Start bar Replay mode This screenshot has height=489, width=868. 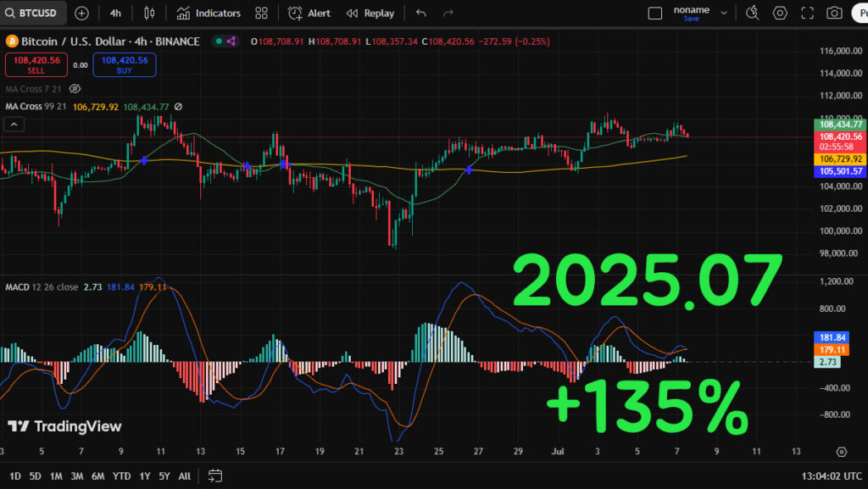370,14
